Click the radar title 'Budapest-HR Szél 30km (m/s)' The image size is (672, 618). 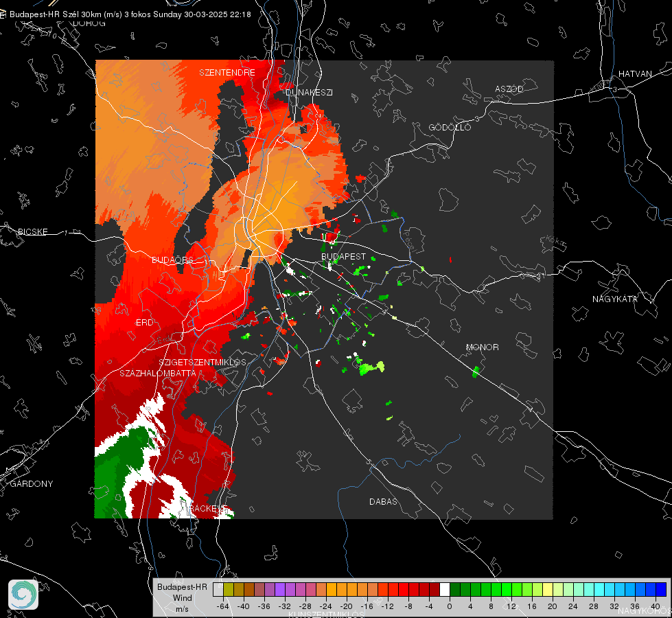click(x=66, y=14)
